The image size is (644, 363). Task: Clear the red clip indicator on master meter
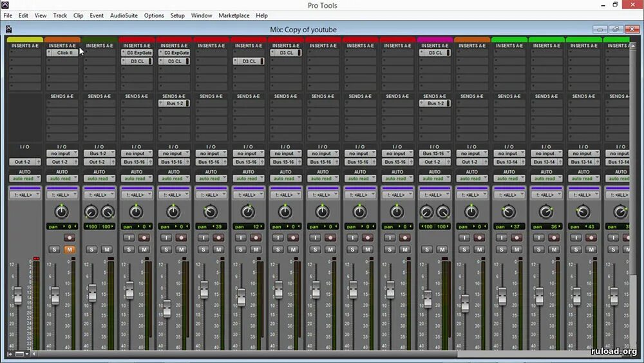36,259
